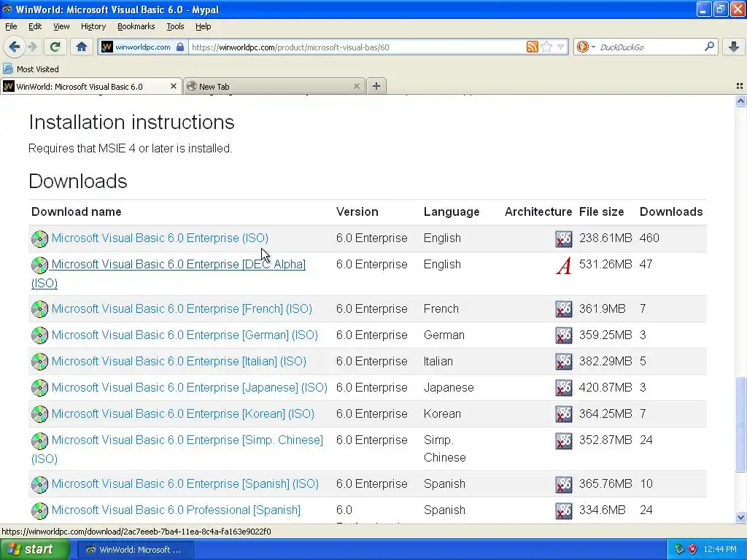Open the Enterprise [Simp. Chinese] (ISO) link

tap(177, 449)
